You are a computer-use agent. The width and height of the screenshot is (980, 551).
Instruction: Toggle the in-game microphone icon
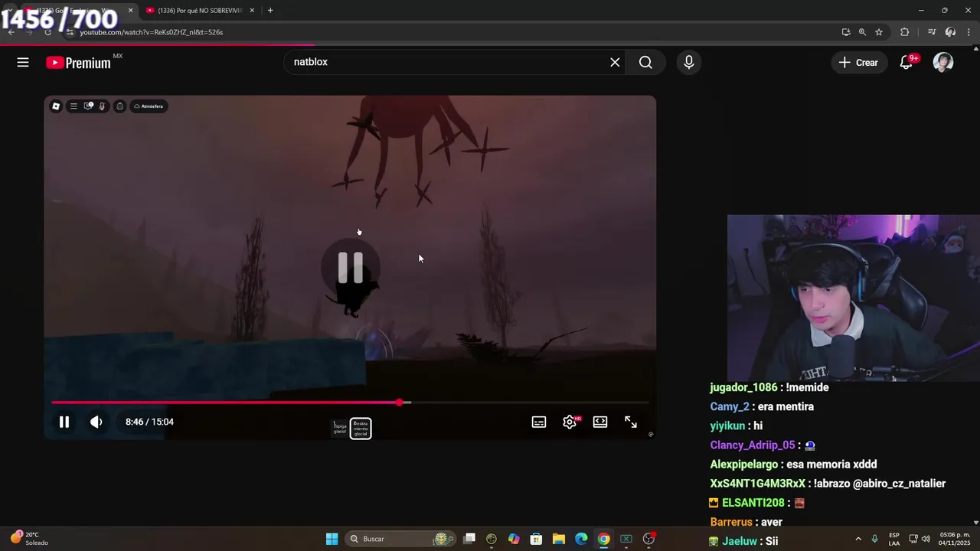[103, 106]
